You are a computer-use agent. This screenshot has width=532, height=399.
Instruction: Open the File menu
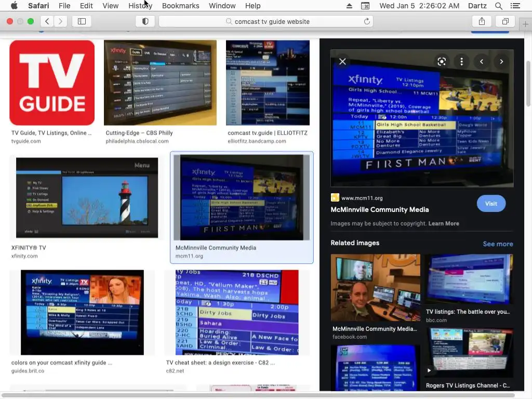(64, 6)
